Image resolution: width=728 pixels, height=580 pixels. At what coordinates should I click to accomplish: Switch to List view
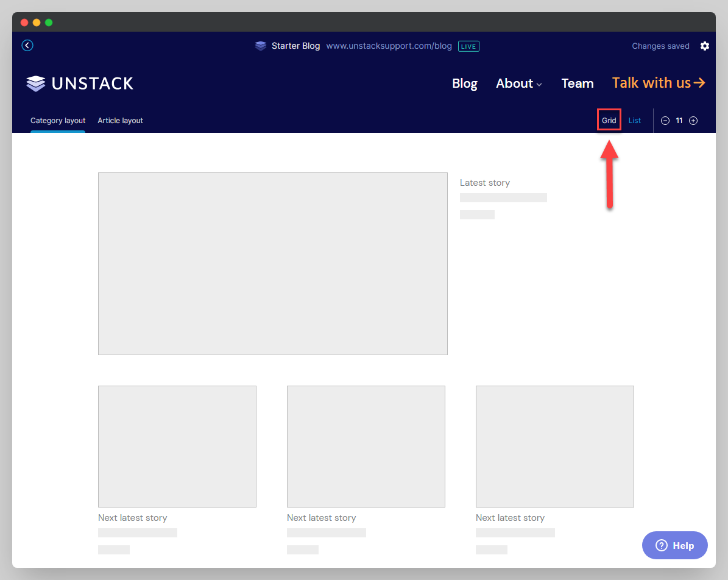pyautogui.click(x=634, y=121)
